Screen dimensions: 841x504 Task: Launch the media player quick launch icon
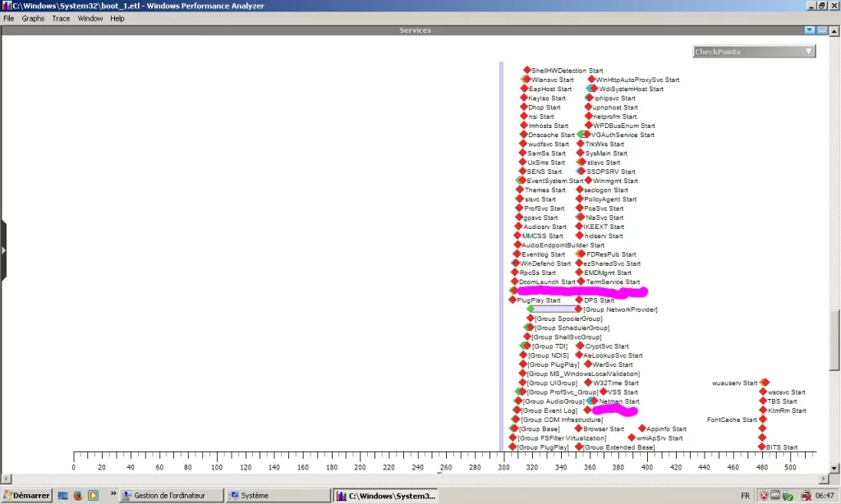pos(94,496)
